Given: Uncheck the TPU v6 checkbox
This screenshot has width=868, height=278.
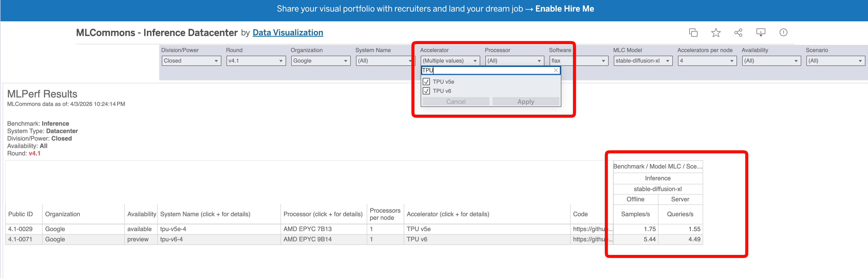Looking at the screenshot, I should click(426, 91).
